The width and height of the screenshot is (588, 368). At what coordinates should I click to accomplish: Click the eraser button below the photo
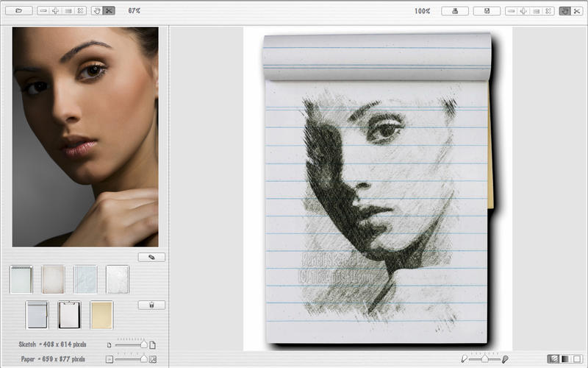point(151,258)
